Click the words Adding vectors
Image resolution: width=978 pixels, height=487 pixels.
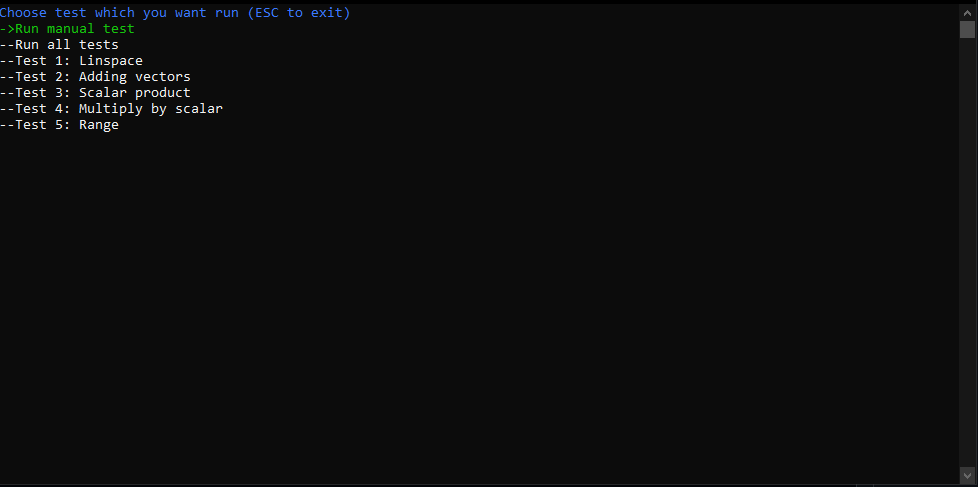click(x=135, y=77)
